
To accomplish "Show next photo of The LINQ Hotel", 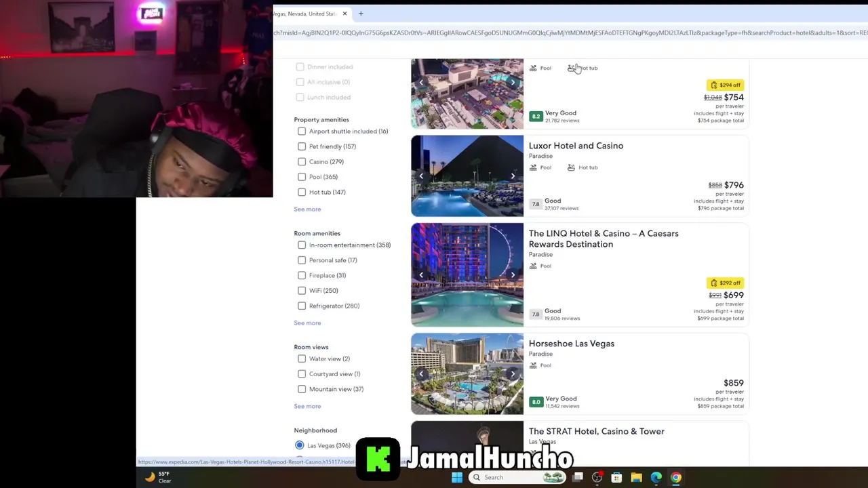I will tap(513, 274).
